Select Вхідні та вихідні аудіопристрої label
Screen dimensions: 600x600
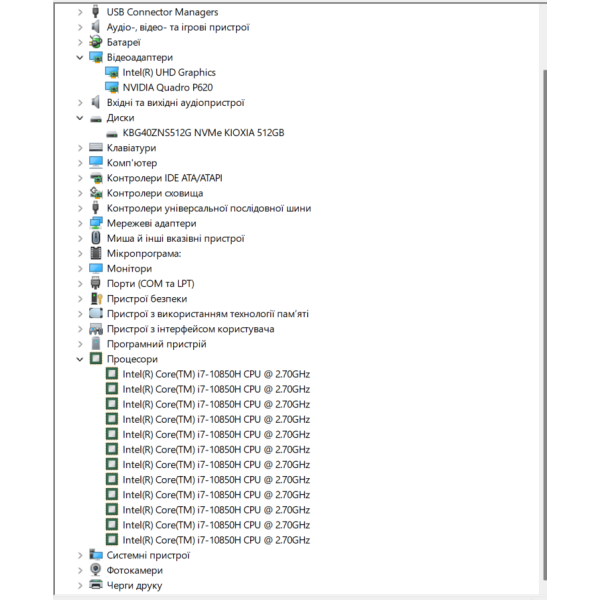coord(176,103)
